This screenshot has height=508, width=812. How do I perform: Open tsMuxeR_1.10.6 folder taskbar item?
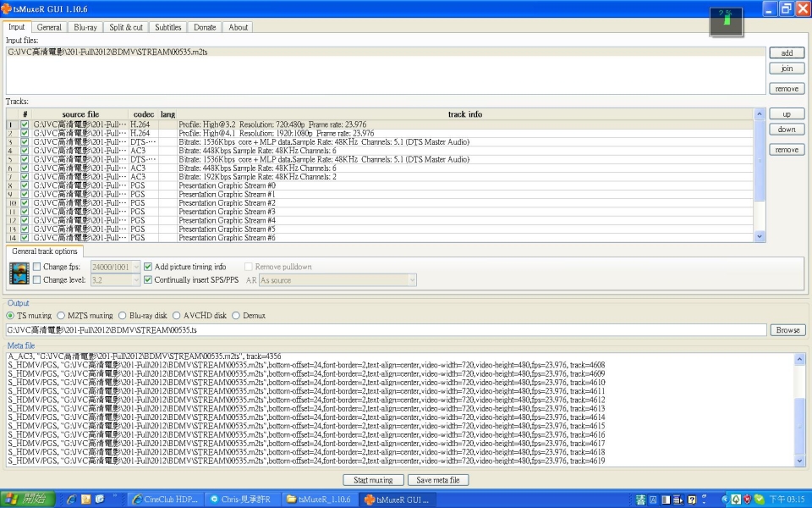(x=320, y=500)
